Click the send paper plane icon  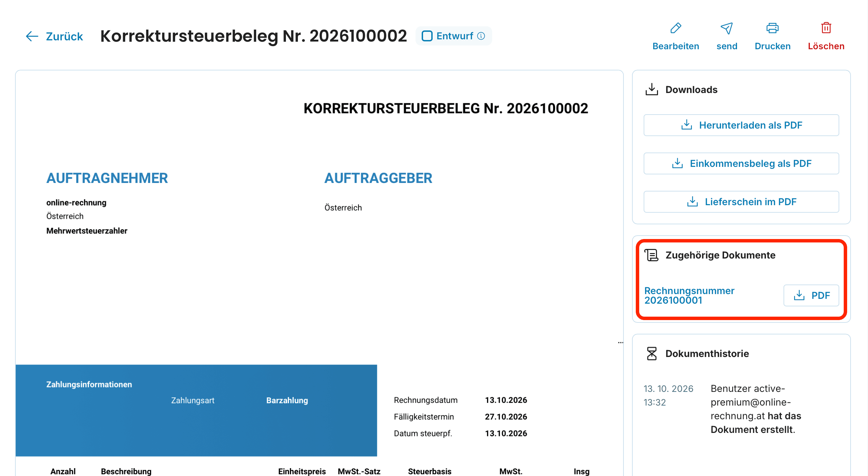coord(727,28)
